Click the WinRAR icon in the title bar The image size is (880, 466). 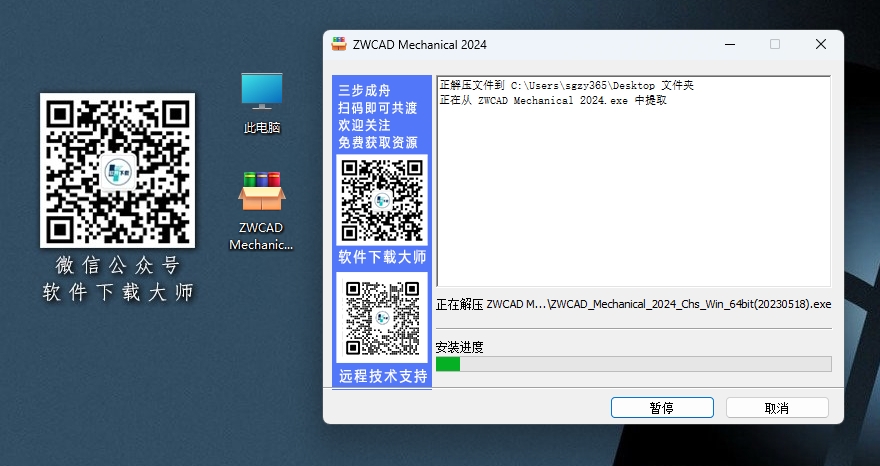point(339,44)
